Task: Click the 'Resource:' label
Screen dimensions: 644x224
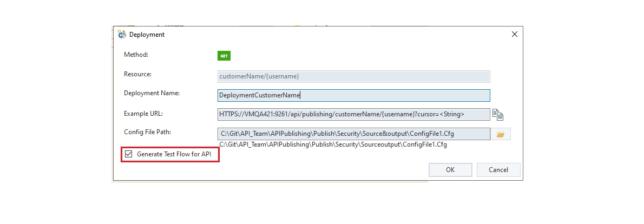Action: [x=137, y=74]
